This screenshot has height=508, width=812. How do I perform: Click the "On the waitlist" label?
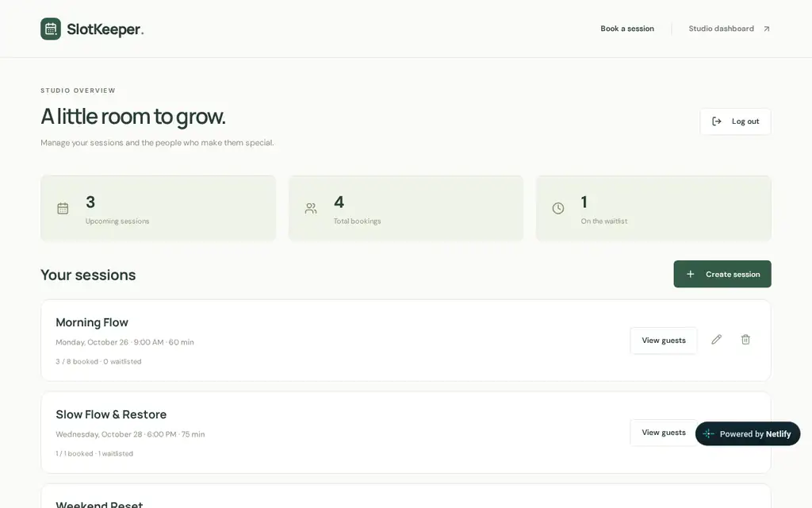tap(603, 221)
